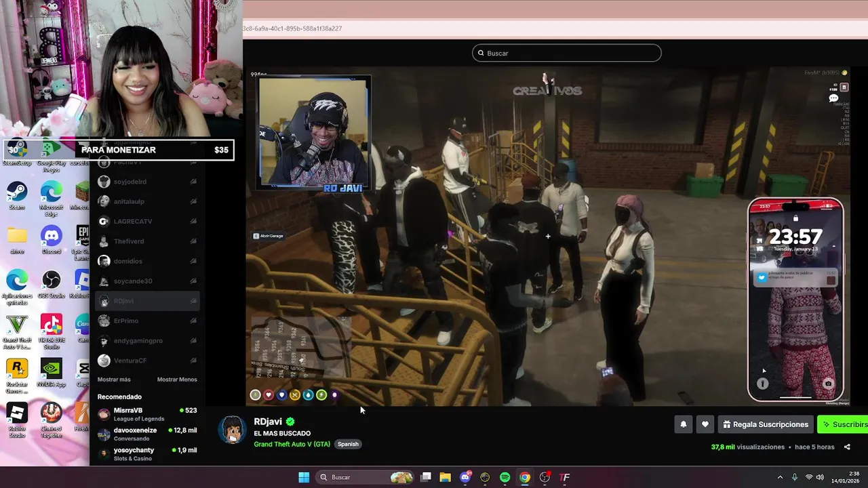Image resolution: width=868 pixels, height=488 pixels.
Task: Open recommended channel yosoychanty
Action: click(147, 453)
